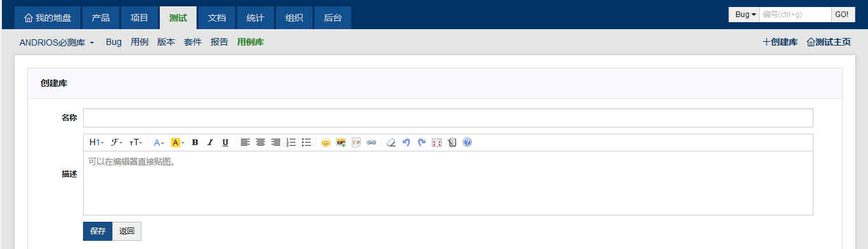
Task: Focus the 名称 name input field
Action: click(448, 118)
